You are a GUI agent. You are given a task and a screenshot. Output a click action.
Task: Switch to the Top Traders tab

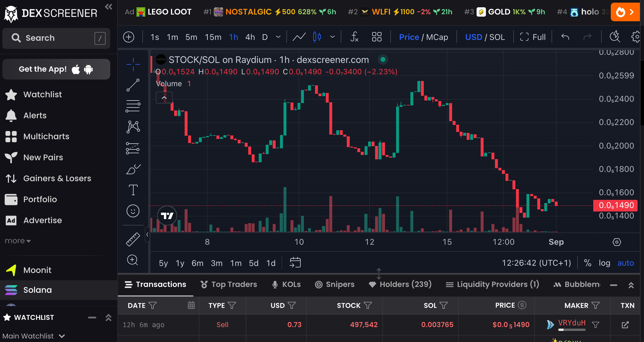234,284
